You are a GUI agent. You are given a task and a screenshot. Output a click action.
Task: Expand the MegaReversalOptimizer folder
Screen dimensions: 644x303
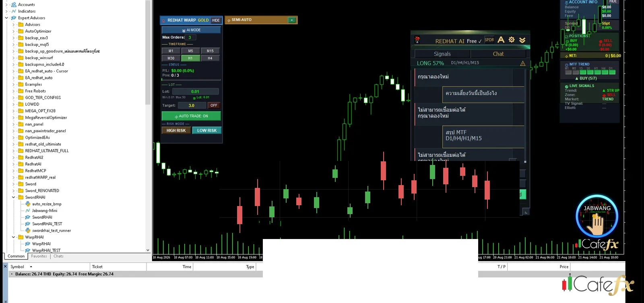[x=13, y=117]
